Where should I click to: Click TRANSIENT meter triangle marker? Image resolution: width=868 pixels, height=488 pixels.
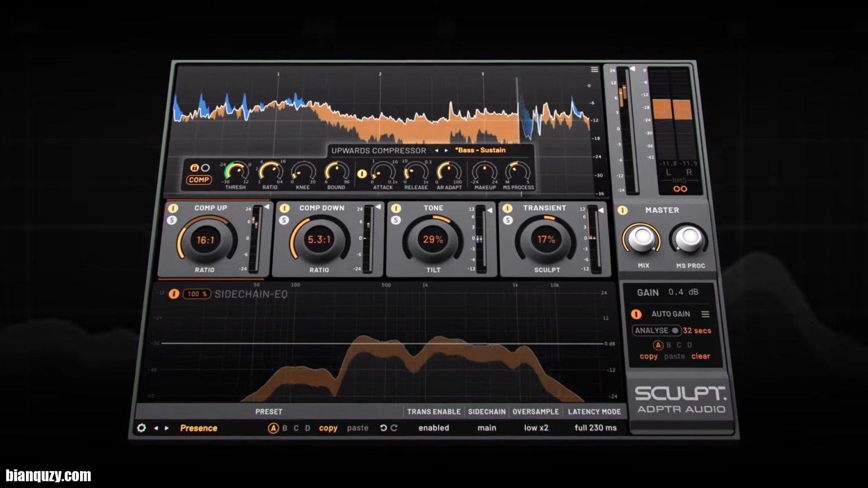(x=601, y=210)
